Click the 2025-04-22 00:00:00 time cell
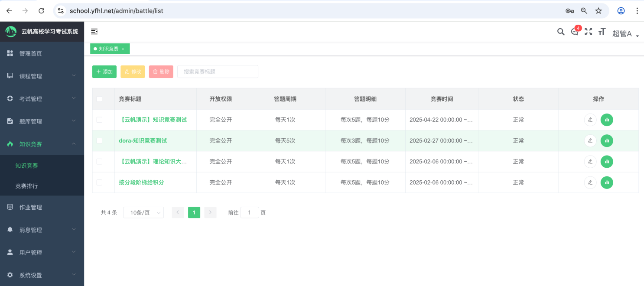644x286 pixels. [442, 120]
